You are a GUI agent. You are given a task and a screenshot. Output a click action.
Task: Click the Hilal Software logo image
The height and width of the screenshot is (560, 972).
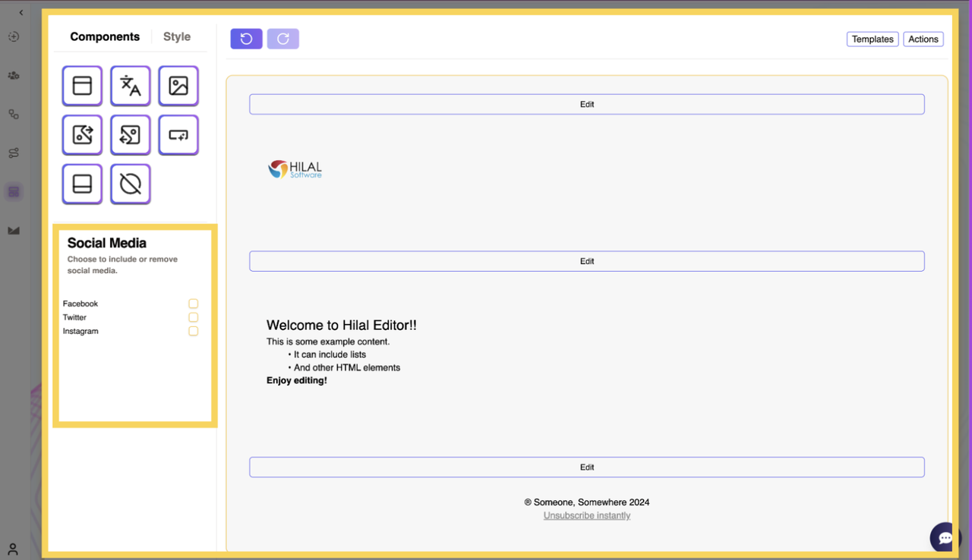coord(295,169)
